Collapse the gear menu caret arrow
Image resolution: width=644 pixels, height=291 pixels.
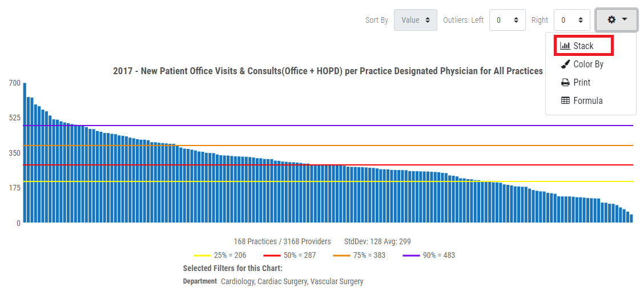tap(625, 19)
